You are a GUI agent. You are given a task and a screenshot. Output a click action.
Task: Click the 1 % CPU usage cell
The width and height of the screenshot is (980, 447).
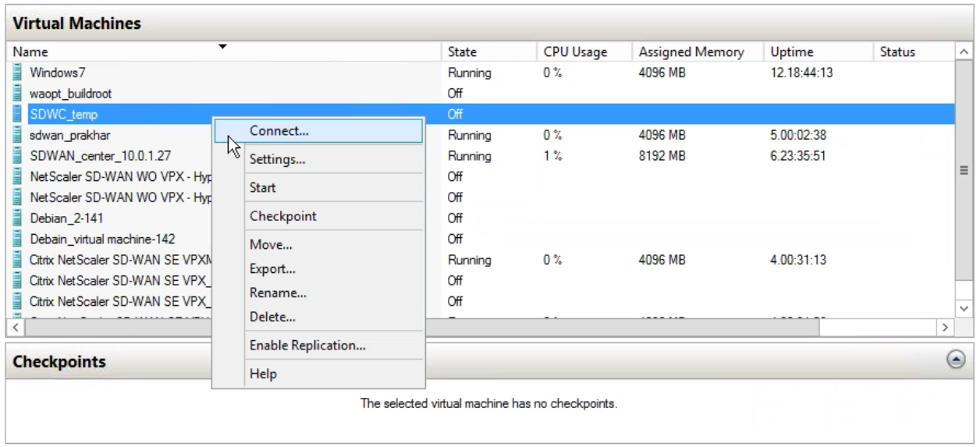(x=553, y=156)
